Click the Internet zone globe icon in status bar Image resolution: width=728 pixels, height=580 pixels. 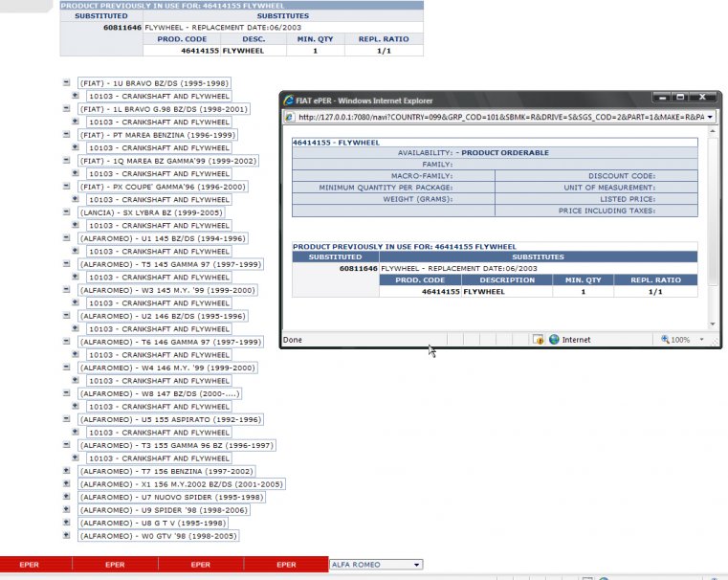[x=554, y=340]
